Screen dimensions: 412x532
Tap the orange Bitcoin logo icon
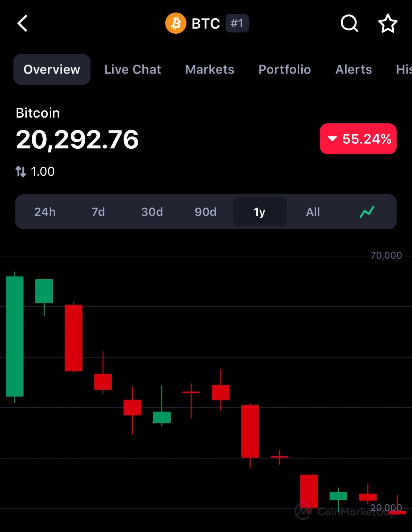tap(176, 23)
